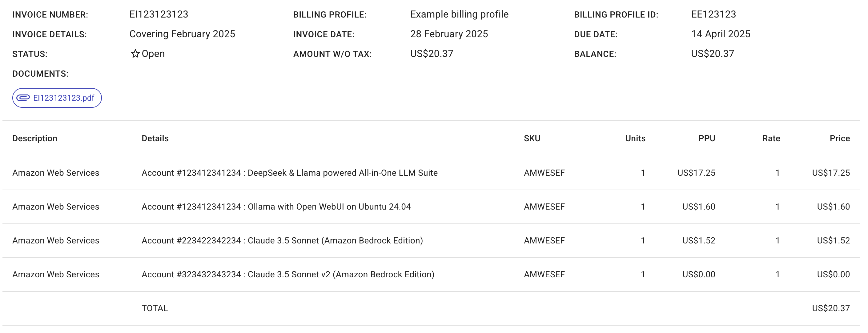Select the Description column header
868x333 pixels.
coord(35,138)
